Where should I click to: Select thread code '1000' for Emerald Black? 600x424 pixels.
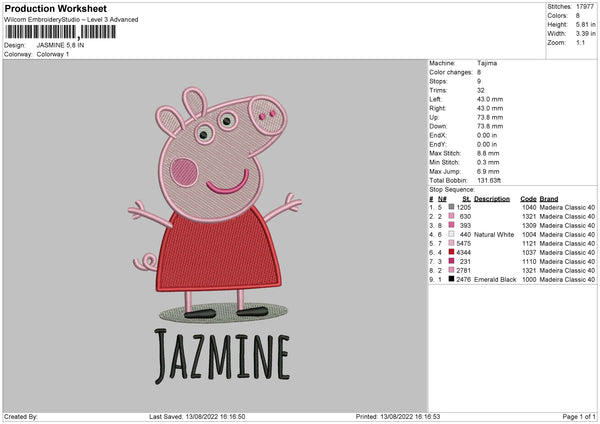click(529, 279)
